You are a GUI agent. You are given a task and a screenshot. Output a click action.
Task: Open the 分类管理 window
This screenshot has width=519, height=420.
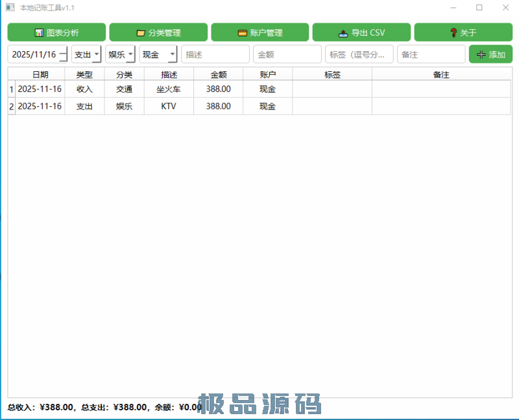click(159, 32)
